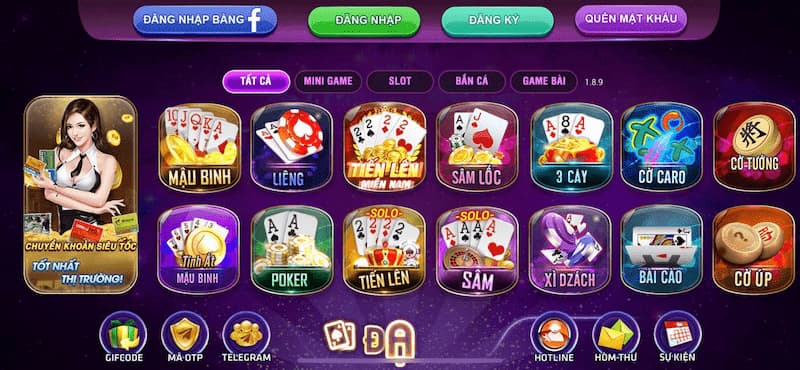The height and width of the screenshot is (370, 800).
Task: Switch to the Mini Game tab
Action: point(328,81)
